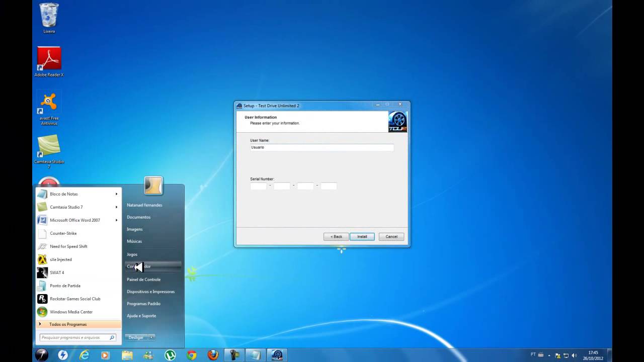This screenshot has height=362, width=644.
Task: Click the last Serial Number box
Action: pyautogui.click(x=329, y=186)
